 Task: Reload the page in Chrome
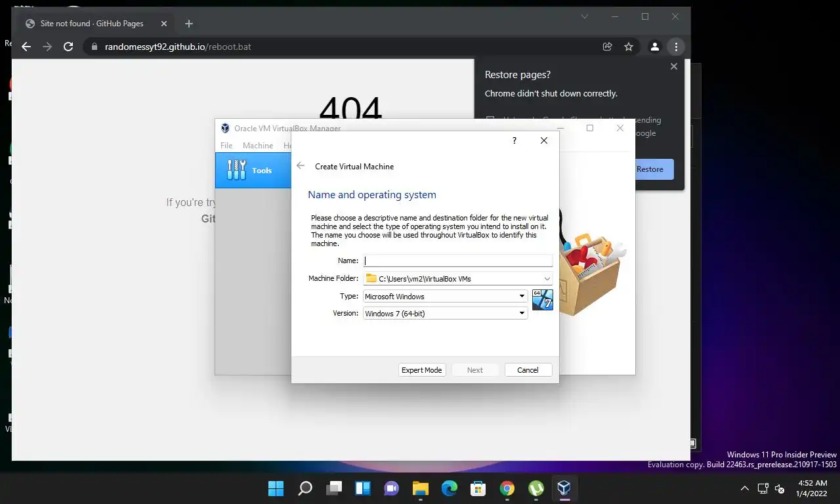(x=68, y=47)
